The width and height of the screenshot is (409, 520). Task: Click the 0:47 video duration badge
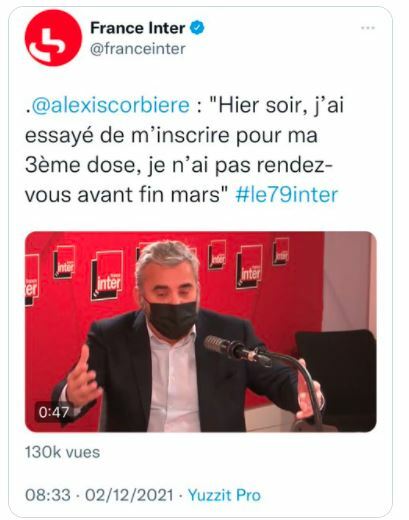click(x=53, y=412)
